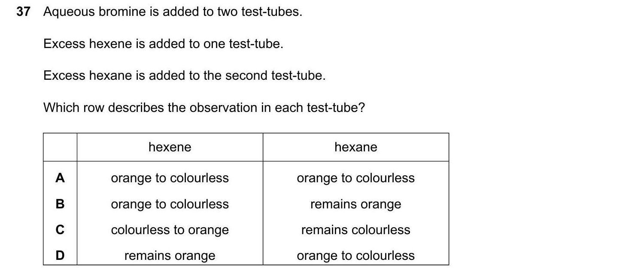Select the line about excess hexene
The width and height of the screenshot is (644, 271).
coord(163,44)
